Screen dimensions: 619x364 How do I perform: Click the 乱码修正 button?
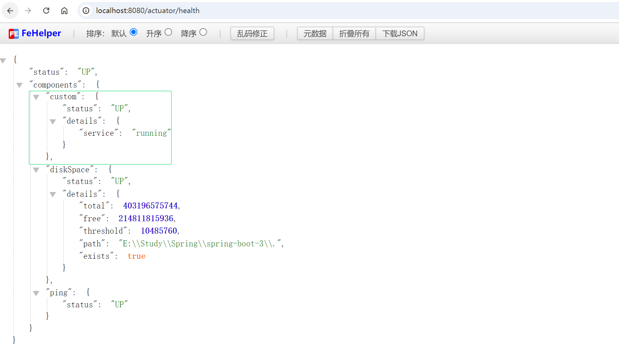click(252, 34)
